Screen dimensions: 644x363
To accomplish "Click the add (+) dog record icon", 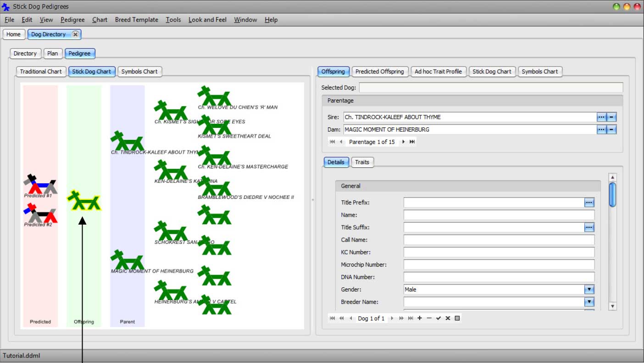I will 420,318.
